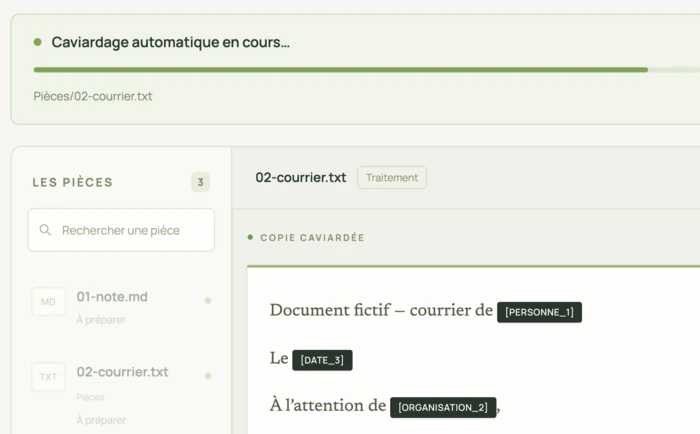
Task: Click the [PERSONNE_1] redaction tag
Action: [x=539, y=312]
